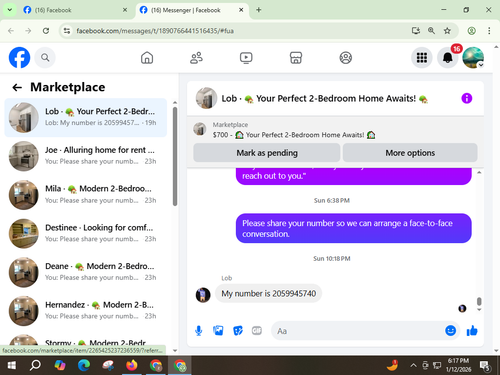Click the 'Please share your number' message bubble
500x375 pixels.
[x=354, y=228]
